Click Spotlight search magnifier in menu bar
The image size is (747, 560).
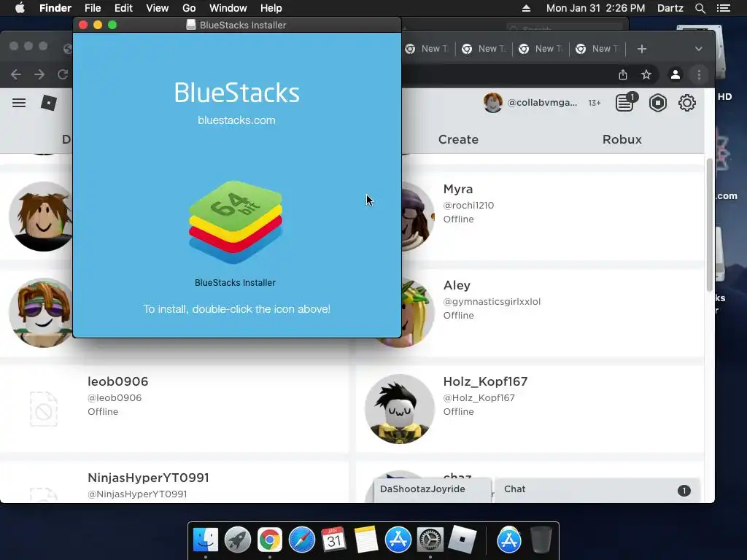click(700, 8)
